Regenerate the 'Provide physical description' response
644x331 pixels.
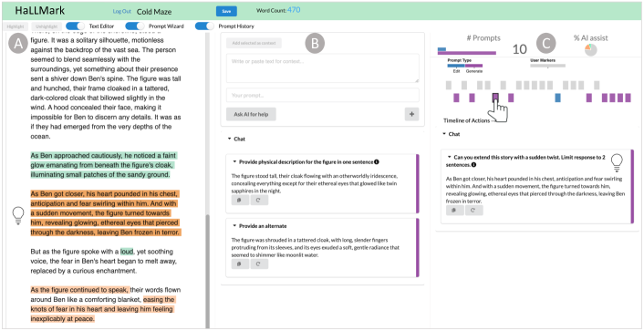[x=259, y=200]
